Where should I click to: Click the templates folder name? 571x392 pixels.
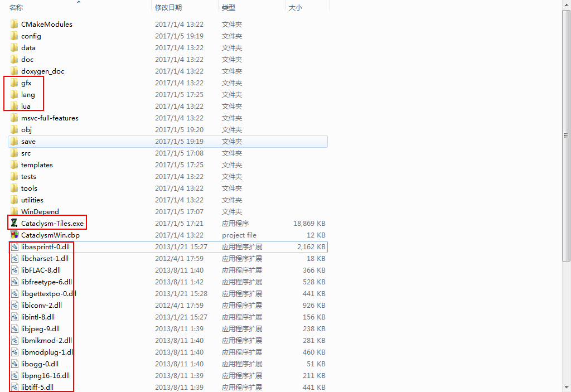pyautogui.click(x=37, y=164)
